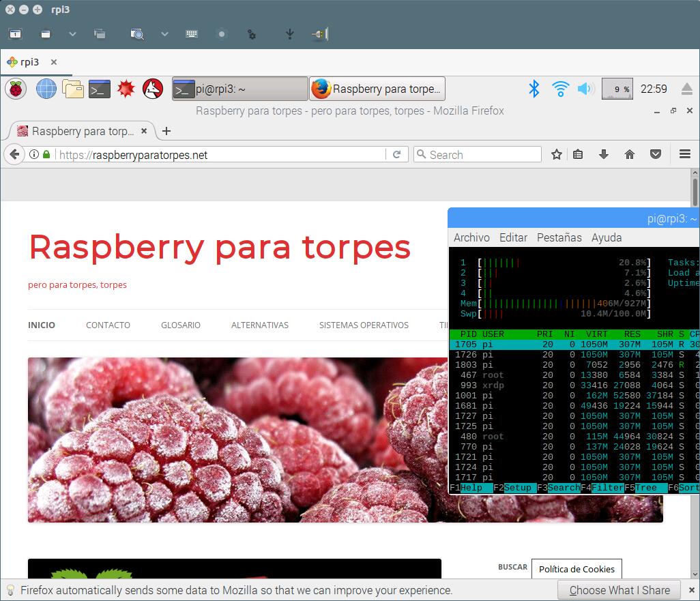This screenshot has width=700, height=601.
Task: Go to the Firefox home page icon
Action: [630, 154]
